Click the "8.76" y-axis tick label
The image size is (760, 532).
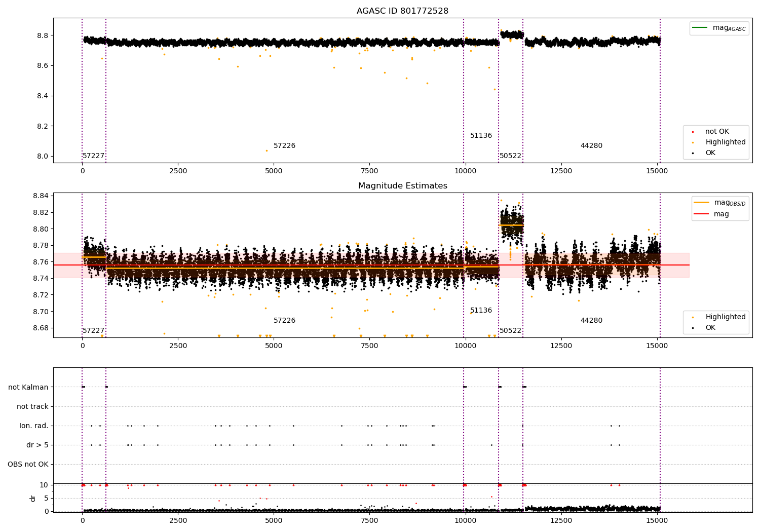click(x=41, y=262)
